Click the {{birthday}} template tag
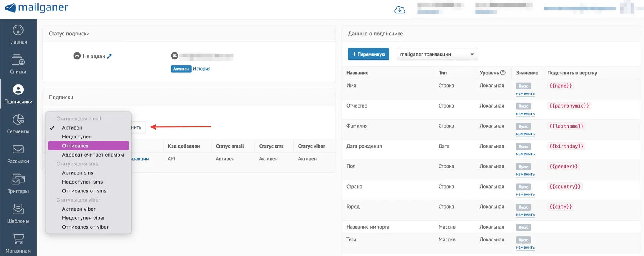Image resolution: width=644 pixels, height=256 pixels. [x=567, y=146]
